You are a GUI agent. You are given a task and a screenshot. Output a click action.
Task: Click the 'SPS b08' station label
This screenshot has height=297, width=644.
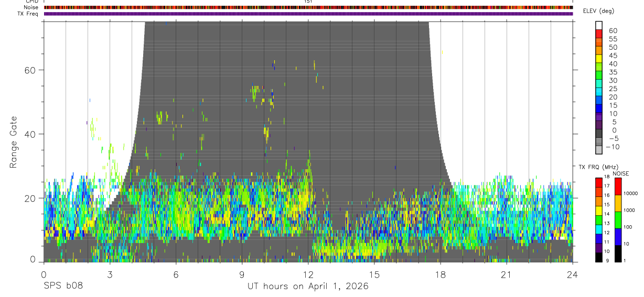point(63,286)
